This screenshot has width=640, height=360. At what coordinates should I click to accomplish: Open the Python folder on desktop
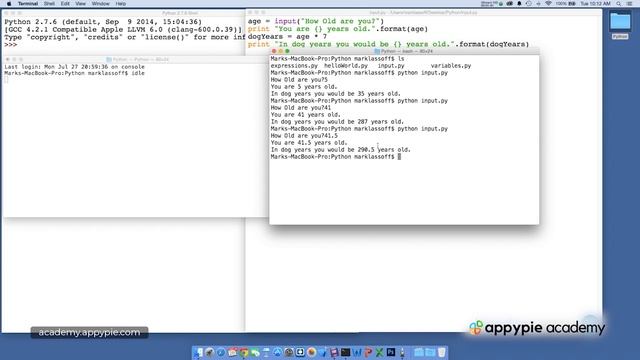(x=620, y=25)
